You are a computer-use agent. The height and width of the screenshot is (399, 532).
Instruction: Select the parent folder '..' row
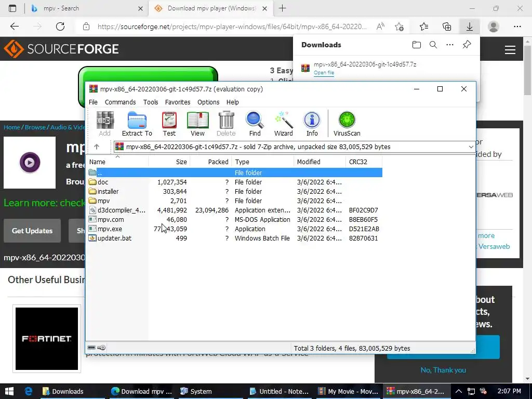(235, 172)
